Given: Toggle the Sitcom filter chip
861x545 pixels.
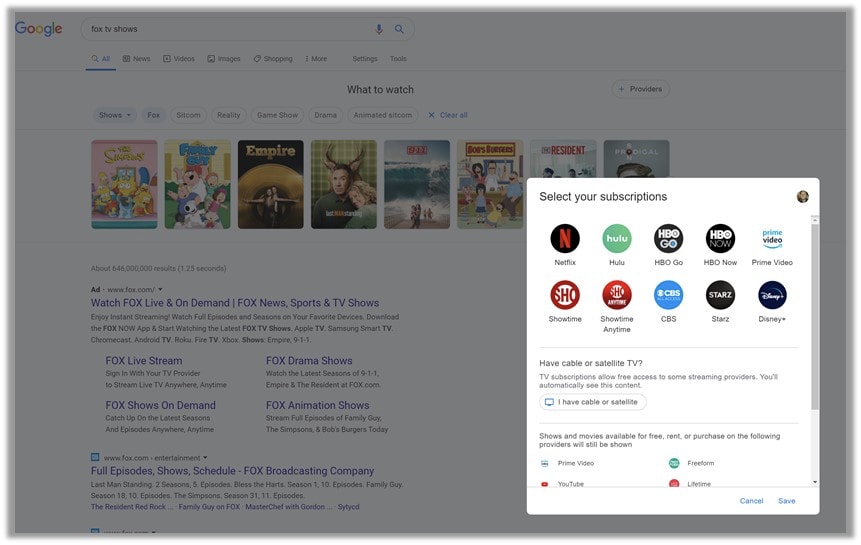Looking at the screenshot, I should tap(188, 115).
